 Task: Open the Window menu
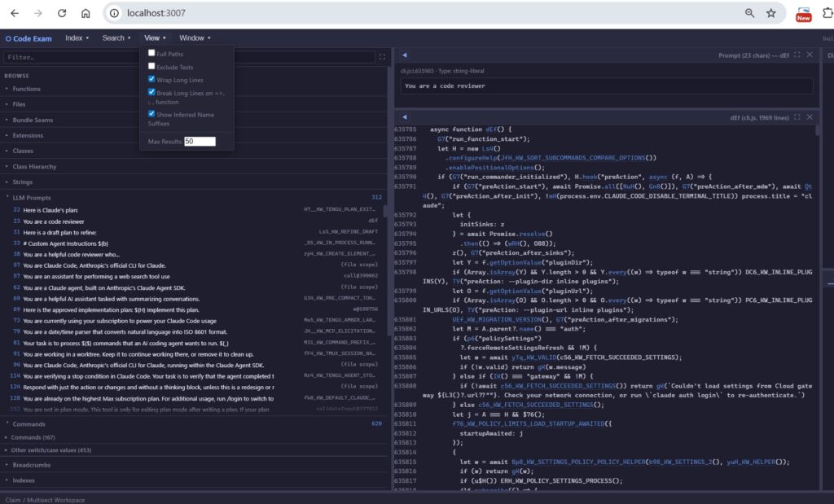click(195, 37)
